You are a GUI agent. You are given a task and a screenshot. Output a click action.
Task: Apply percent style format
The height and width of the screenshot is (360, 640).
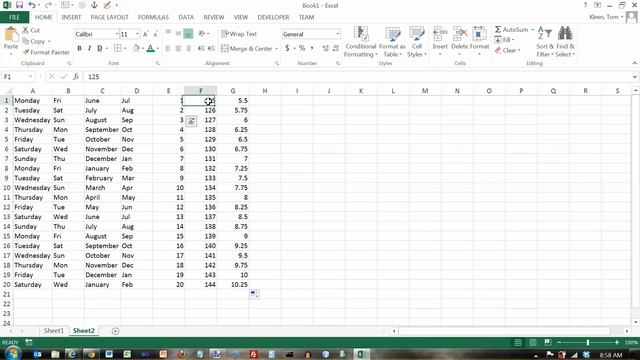[x=302, y=49]
